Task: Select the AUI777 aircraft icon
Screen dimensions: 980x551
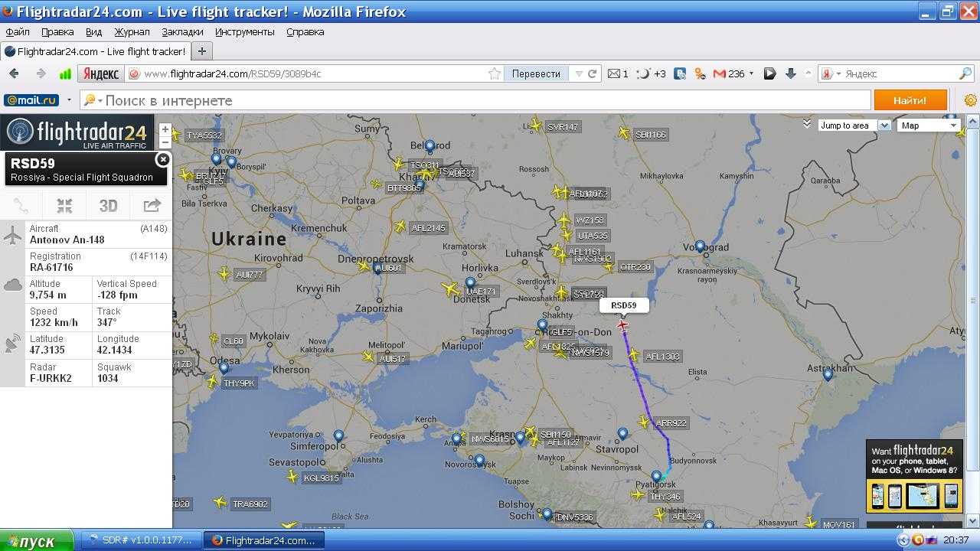Action: tap(224, 273)
